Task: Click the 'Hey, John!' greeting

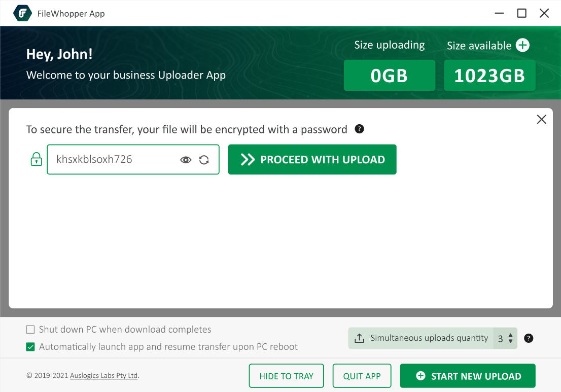Action: (59, 54)
